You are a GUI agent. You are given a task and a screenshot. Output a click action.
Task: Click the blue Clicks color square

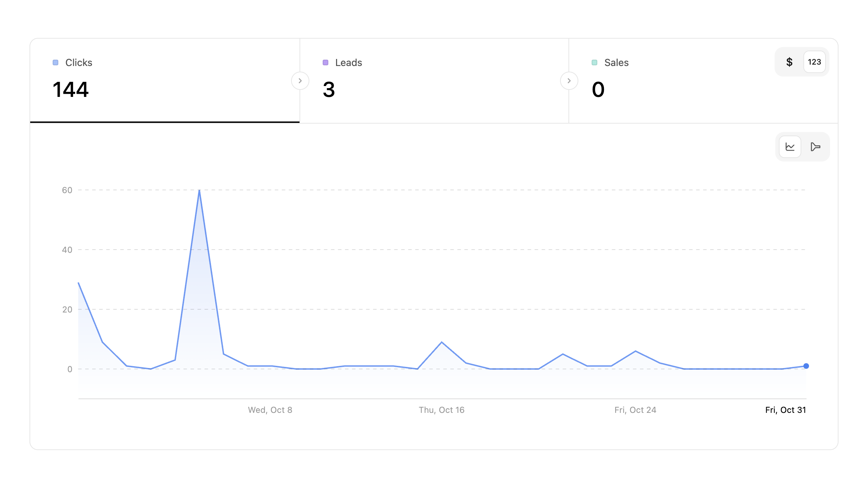point(55,62)
